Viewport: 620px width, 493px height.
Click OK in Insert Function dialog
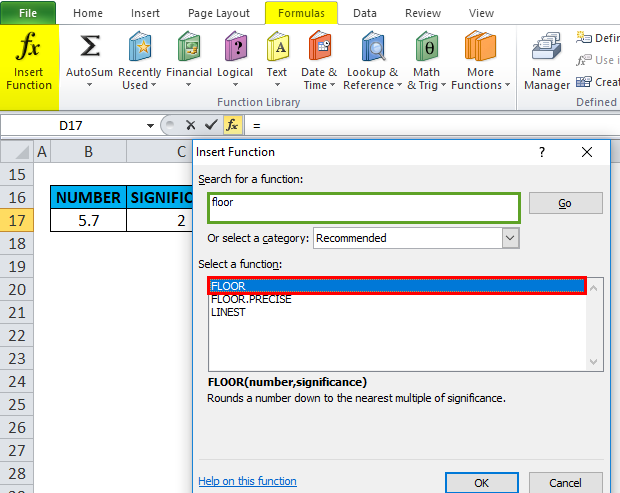click(482, 483)
